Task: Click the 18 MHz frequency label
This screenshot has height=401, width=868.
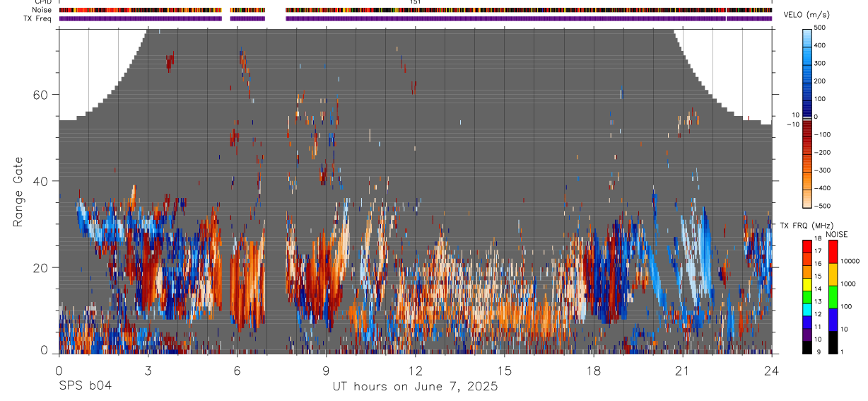Action: [x=819, y=239]
